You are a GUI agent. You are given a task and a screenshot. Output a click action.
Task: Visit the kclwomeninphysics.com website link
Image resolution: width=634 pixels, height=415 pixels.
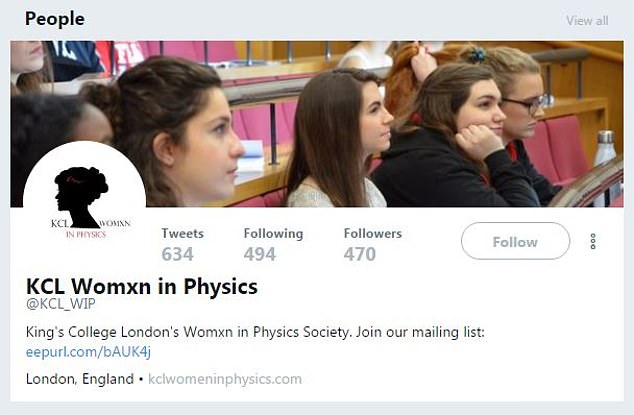click(225, 379)
